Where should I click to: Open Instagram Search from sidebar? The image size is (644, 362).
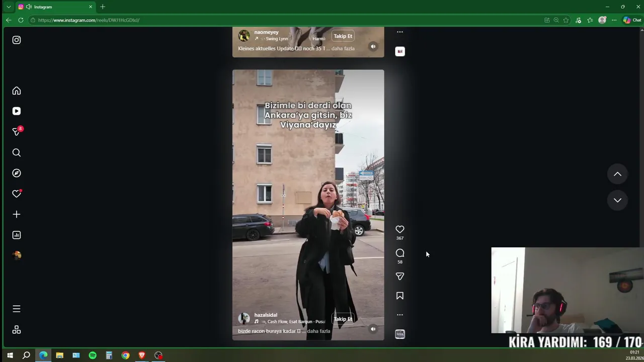pyautogui.click(x=17, y=152)
